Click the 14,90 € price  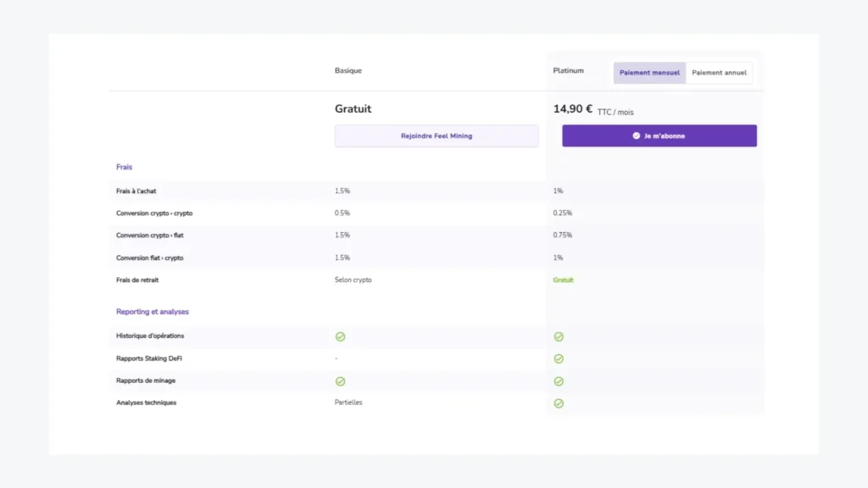coord(573,108)
